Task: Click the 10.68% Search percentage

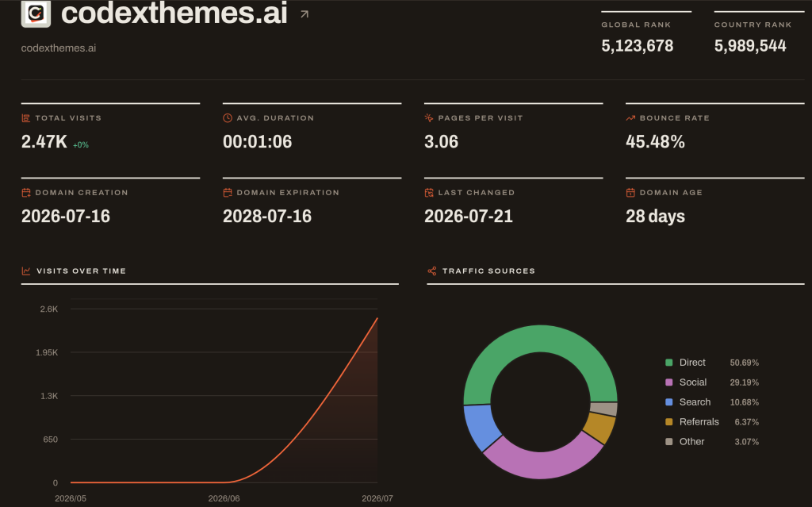Action: point(744,402)
